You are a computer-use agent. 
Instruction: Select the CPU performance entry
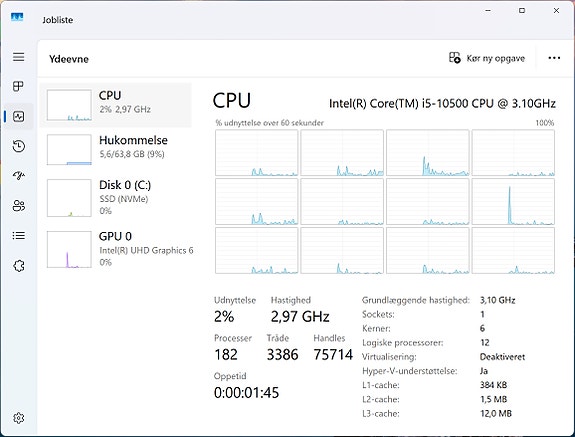point(116,105)
